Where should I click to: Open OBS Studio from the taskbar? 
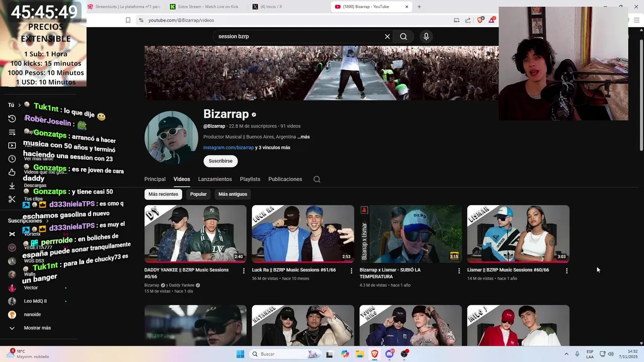(405, 354)
